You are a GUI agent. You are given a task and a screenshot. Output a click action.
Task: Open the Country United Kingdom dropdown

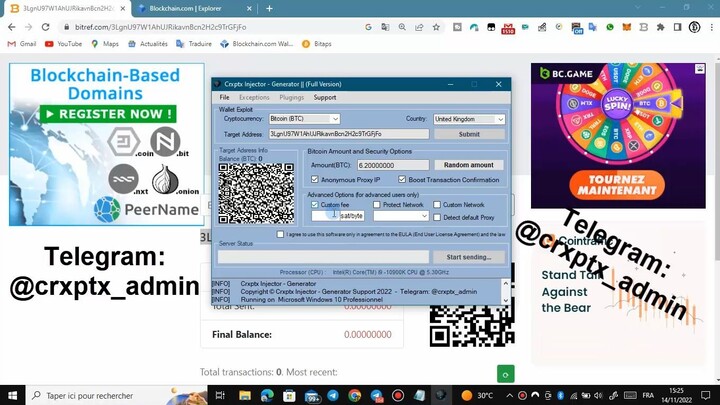pyautogui.click(x=469, y=119)
